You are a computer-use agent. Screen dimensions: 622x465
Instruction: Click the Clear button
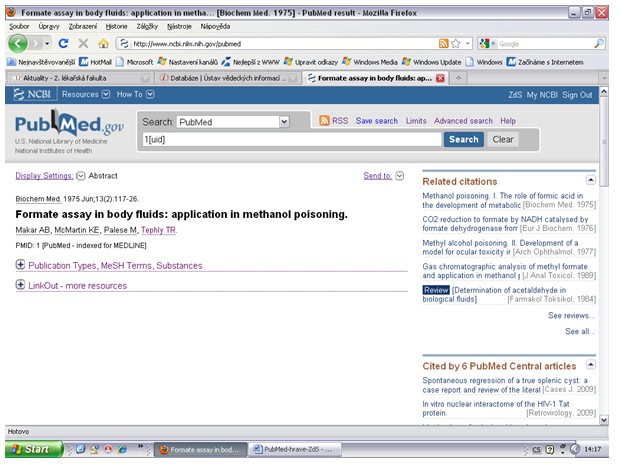503,140
